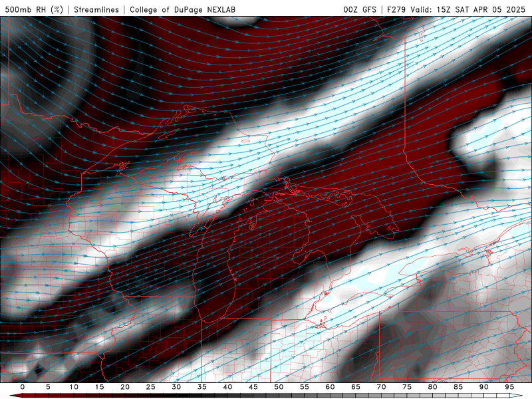The width and height of the screenshot is (532, 399).
Task: Click the "20" label on the color scale
Action: click(x=125, y=387)
